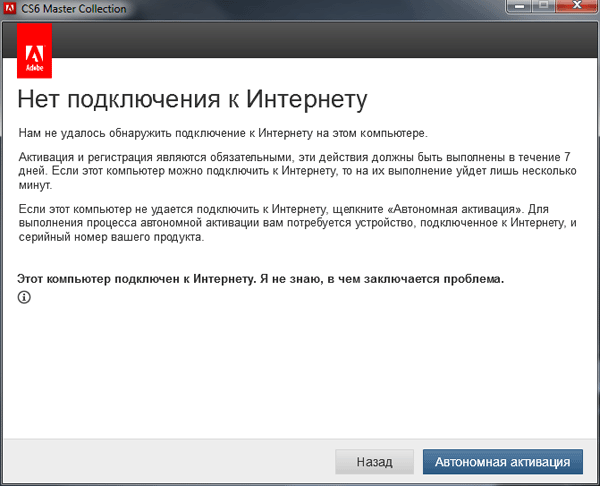600x486 pixels.
Task: Click the maximize button in the title bar
Action: pos(544,6)
